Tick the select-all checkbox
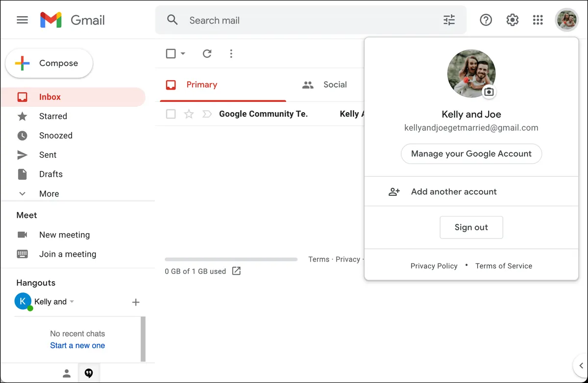This screenshot has height=383, width=588. click(171, 53)
